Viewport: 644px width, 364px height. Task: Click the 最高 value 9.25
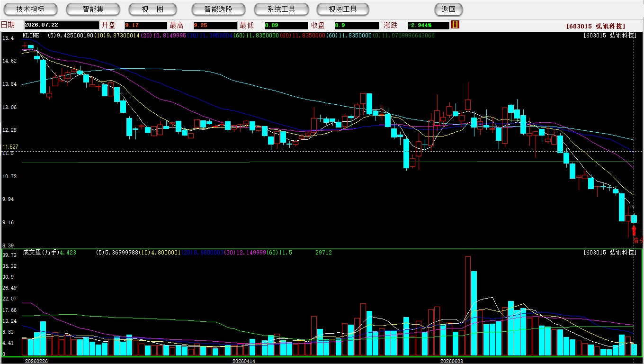coord(215,26)
